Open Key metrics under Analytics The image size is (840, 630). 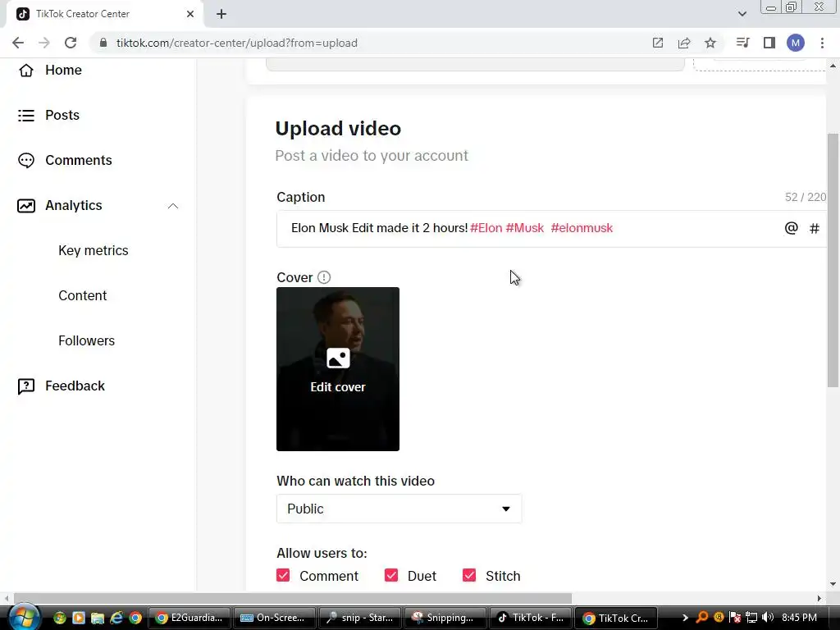coord(94,251)
